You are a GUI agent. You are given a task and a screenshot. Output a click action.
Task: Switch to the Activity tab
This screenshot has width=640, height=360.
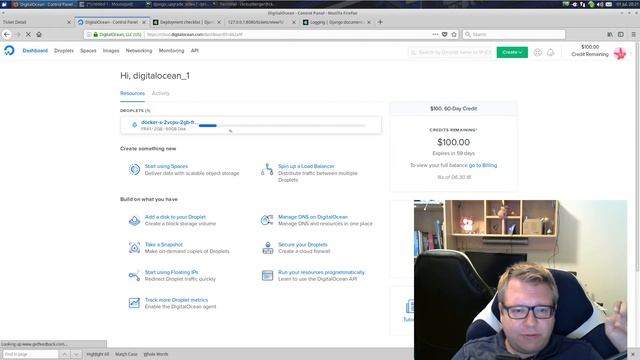pos(161,93)
